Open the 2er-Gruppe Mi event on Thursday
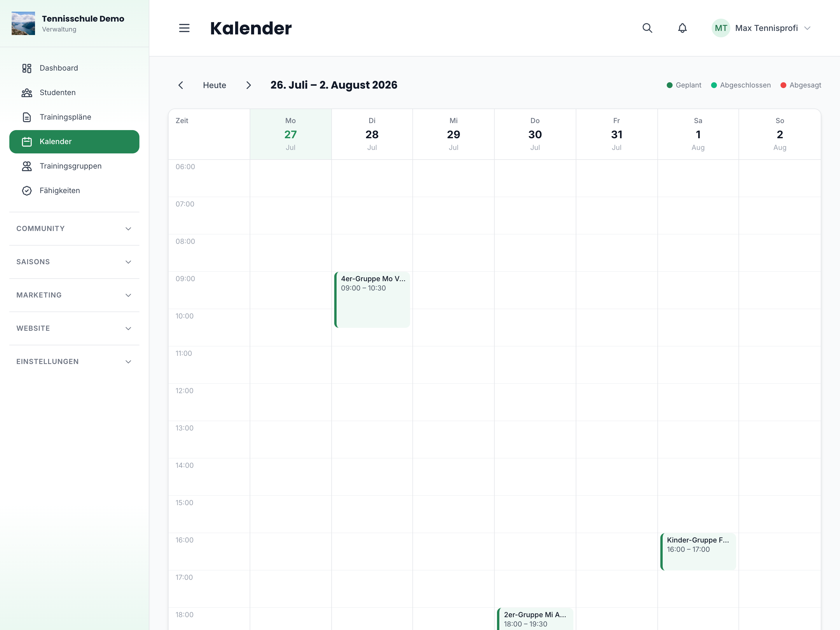 click(x=535, y=619)
